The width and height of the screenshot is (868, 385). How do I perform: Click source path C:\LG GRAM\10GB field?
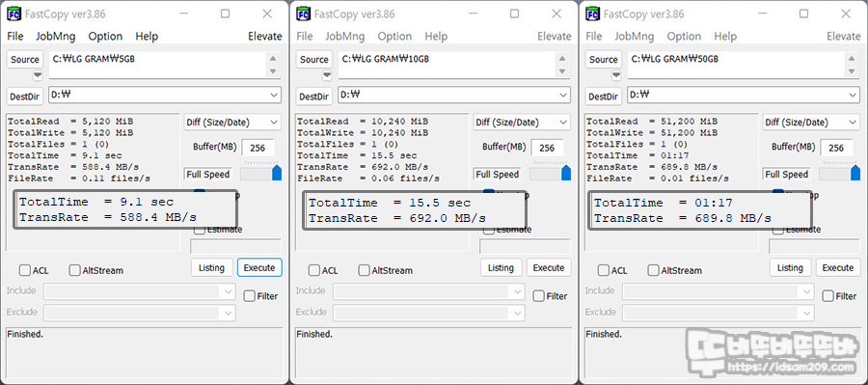coord(448,66)
